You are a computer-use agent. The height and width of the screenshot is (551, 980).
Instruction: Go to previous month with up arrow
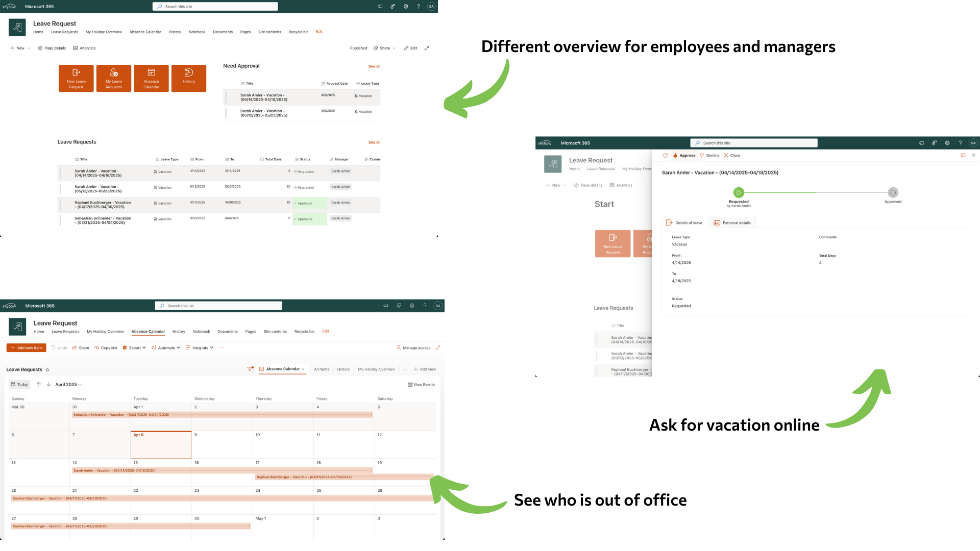[x=39, y=385]
